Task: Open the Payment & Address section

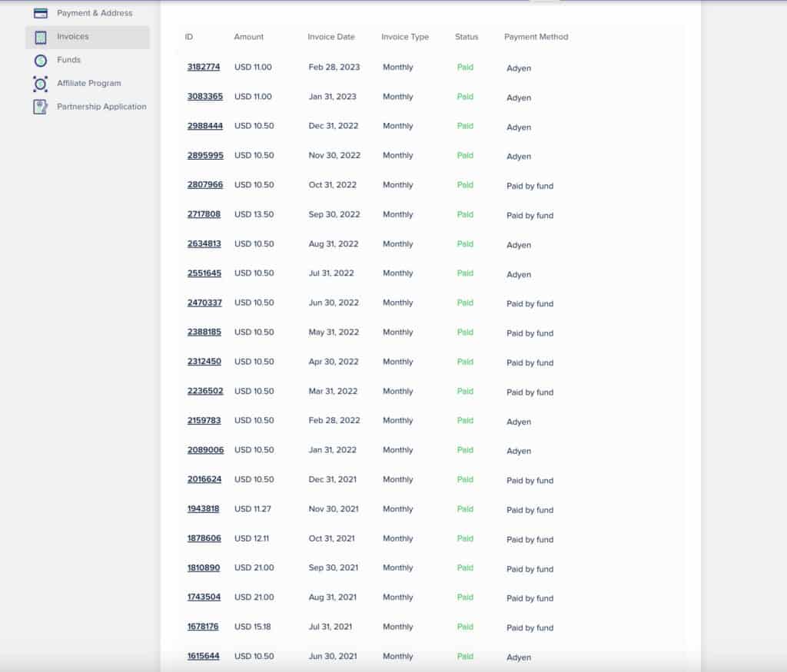Action: point(94,13)
